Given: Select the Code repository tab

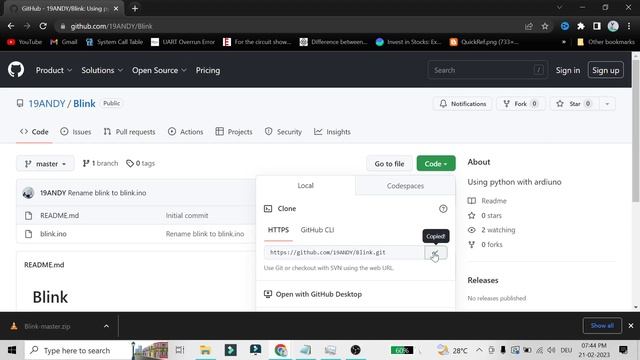Looking at the screenshot, I should [x=34, y=131].
